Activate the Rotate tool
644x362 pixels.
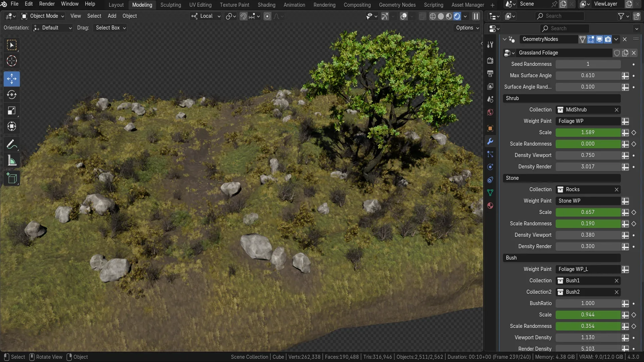click(12, 95)
